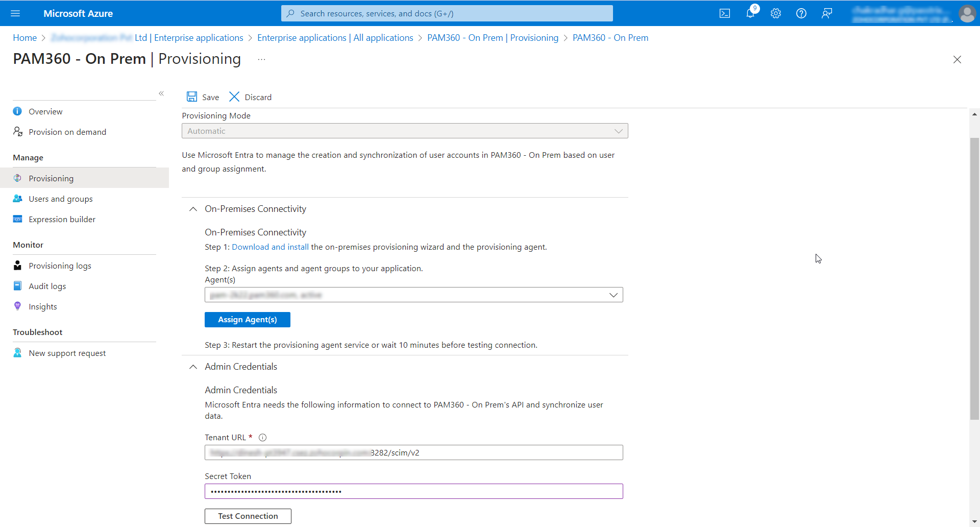The height and width of the screenshot is (527, 980).
Task: Open the Cloud Shell icon
Action: point(725,14)
